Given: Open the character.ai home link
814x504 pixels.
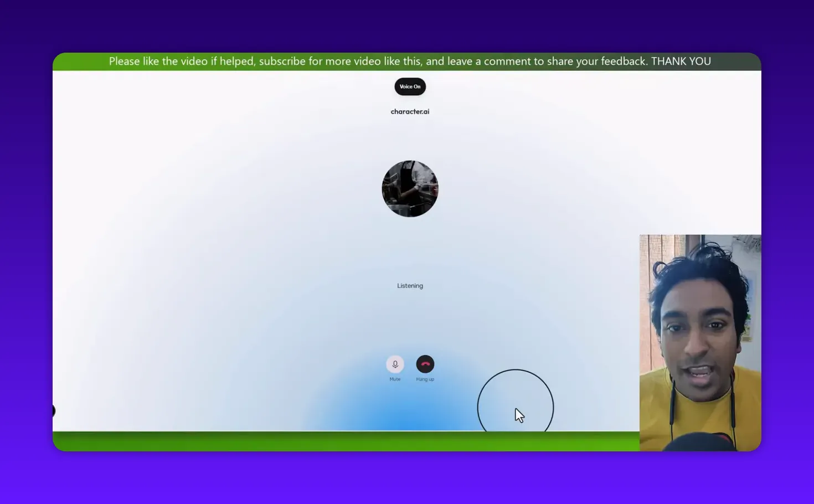Looking at the screenshot, I should point(410,111).
